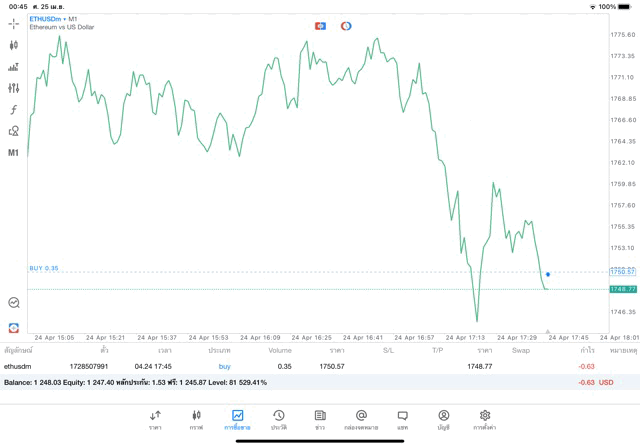This screenshot has height=447, width=640.
Task: Switch to the Account tab
Action: point(443,419)
